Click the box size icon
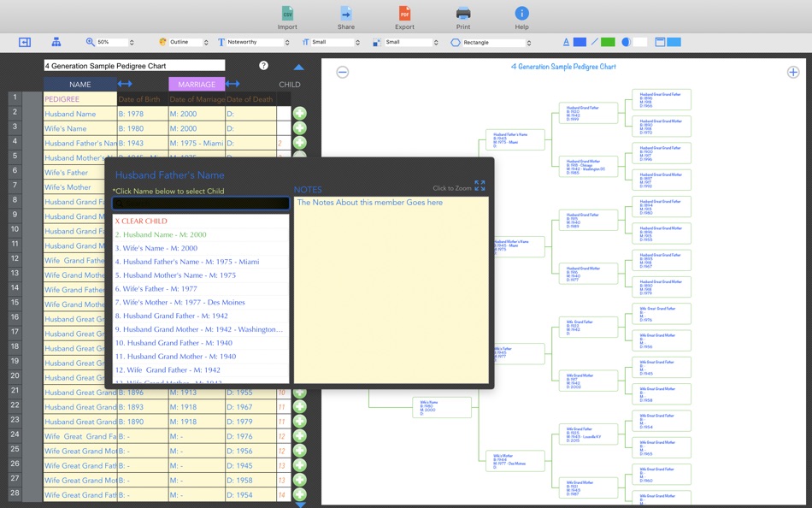Image resolution: width=812 pixels, height=508 pixels. coord(377,42)
